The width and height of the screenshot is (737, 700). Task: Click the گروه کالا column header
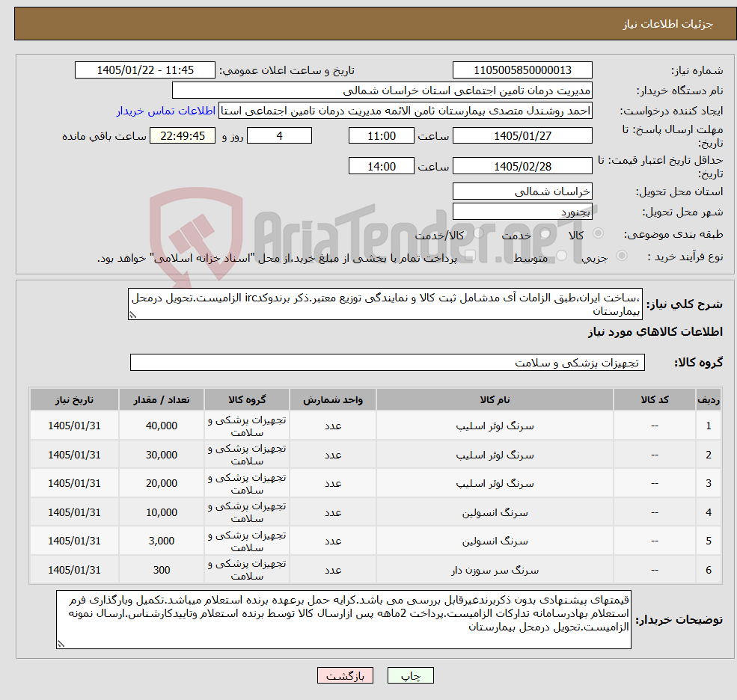click(247, 400)
